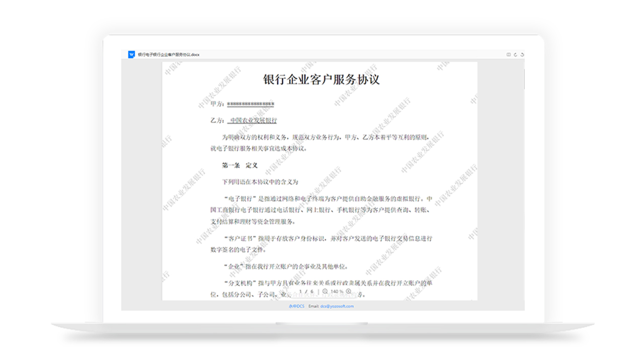
Task: Zoom in with the plus magnifier
Action: (x=349, y=291)
